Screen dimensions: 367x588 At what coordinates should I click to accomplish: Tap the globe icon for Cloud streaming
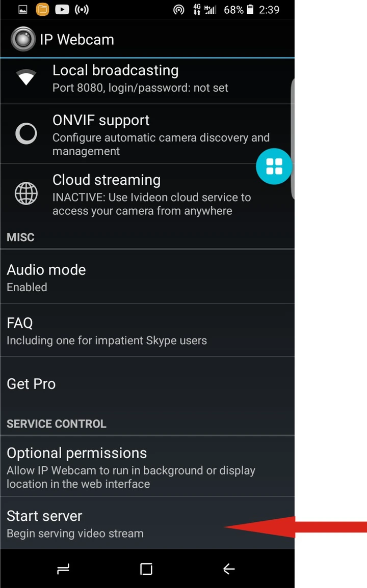(x=26, y=193)
